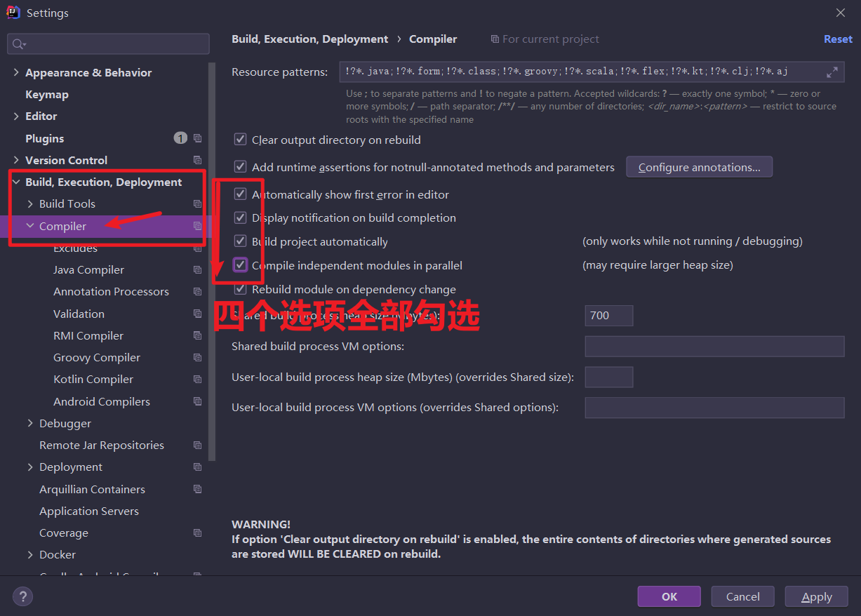This screenshot has width=861, height=616.
Task: Click the project-level icon next to Plugins
Action: 198,138
